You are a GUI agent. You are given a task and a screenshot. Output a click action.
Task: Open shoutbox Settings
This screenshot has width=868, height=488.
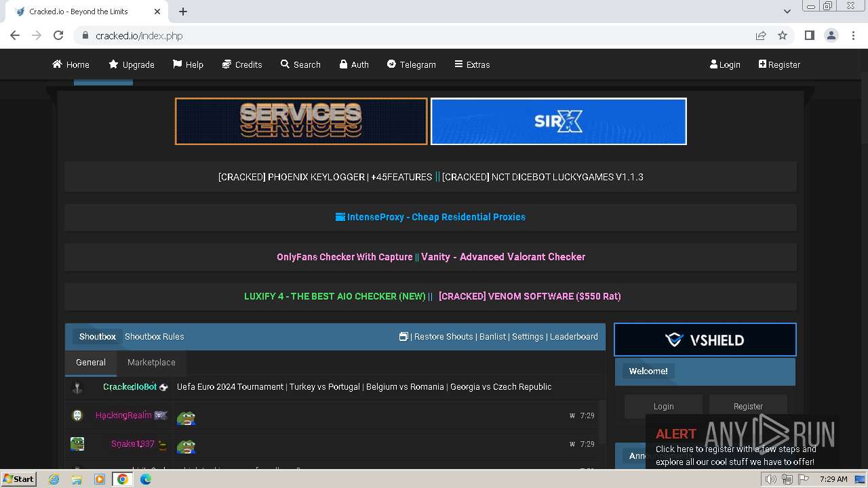[x=528, y=336]
